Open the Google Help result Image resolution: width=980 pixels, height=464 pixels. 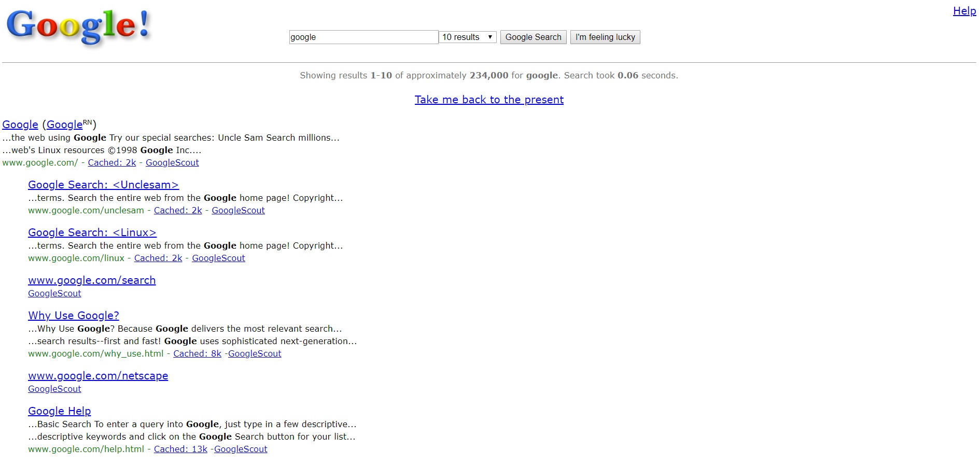(x=60, y=411)
